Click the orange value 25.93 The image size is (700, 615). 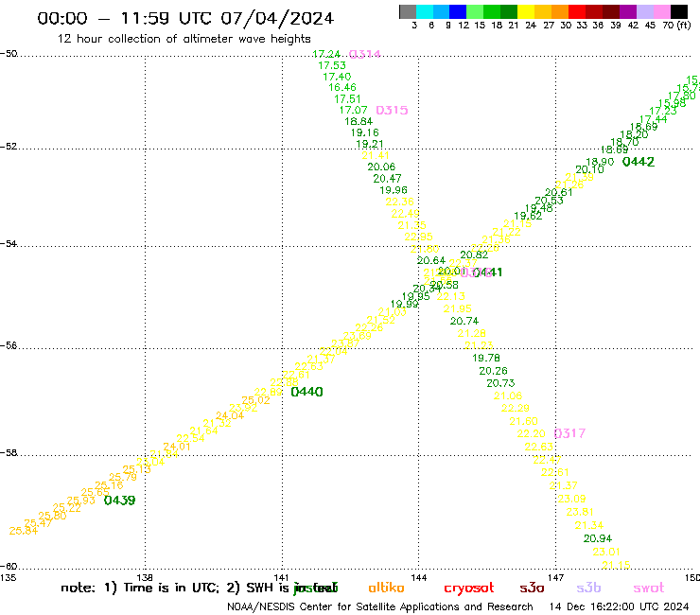click(x=80, y=501)
